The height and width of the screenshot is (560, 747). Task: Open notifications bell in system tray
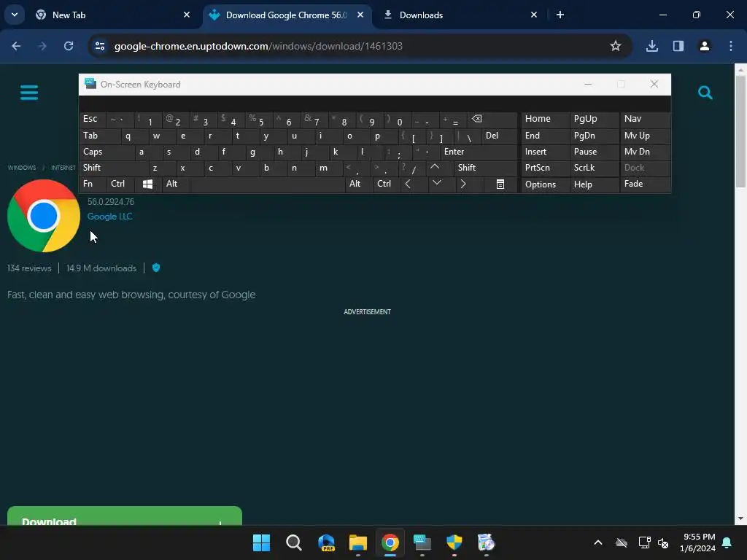pyautogui.click(x=727, y=542)
